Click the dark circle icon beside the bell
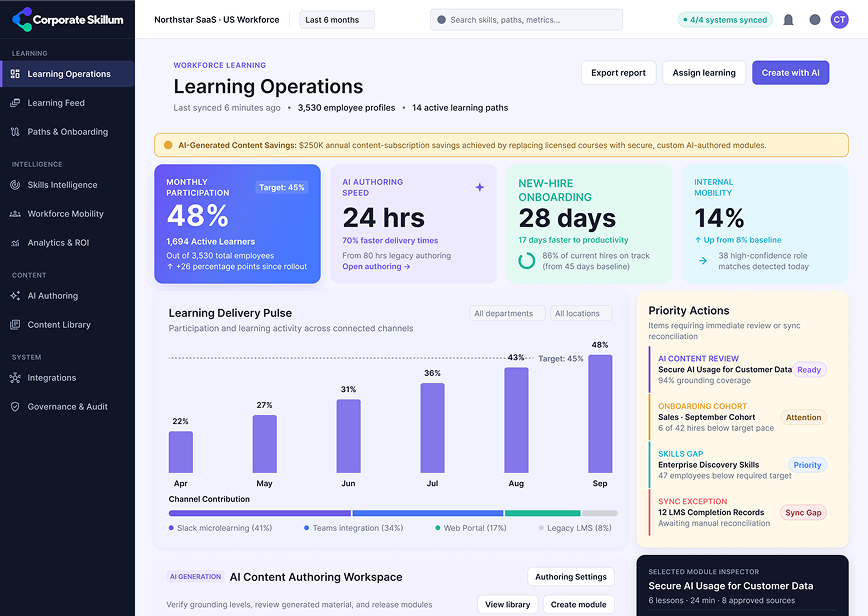Image resolution: width=868 pixels, height=616 pixels. [815, 20]
